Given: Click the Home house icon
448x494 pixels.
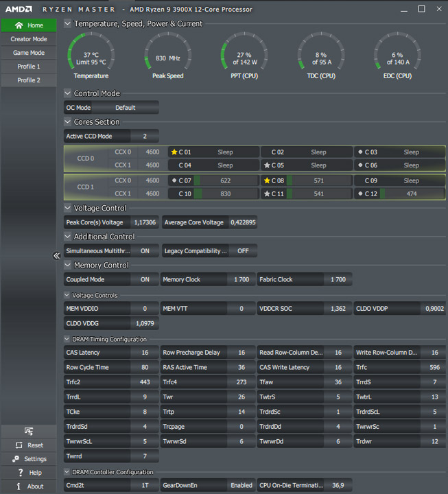Looking at the screenshot, I should click(19, 25).
